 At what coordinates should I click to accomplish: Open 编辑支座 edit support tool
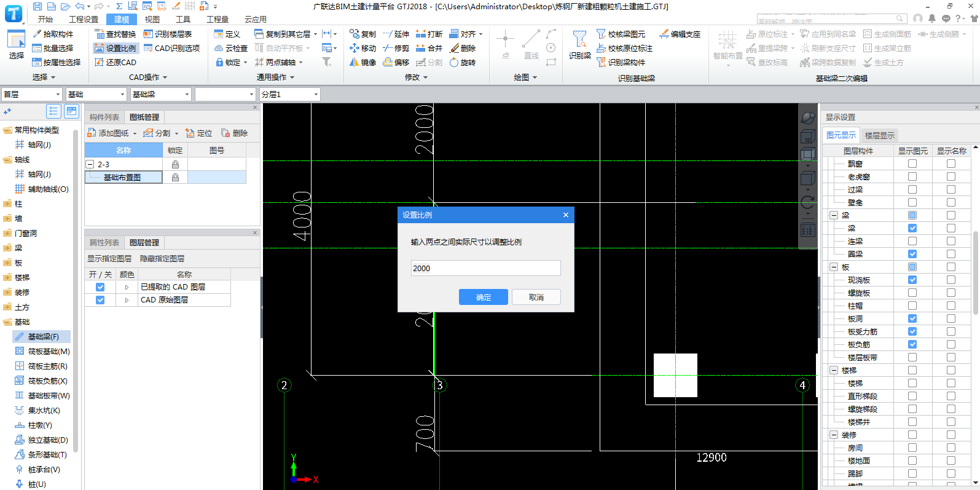click(680, 34)
